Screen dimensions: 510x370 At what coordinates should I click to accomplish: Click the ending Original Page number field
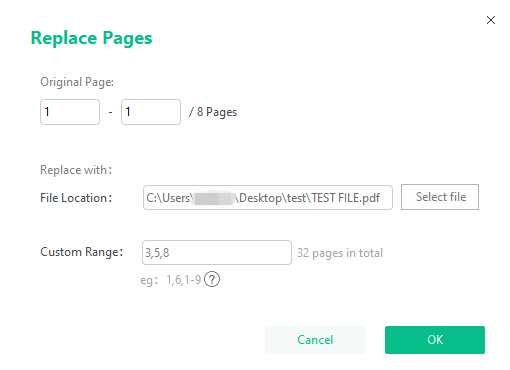pos(151,112)
